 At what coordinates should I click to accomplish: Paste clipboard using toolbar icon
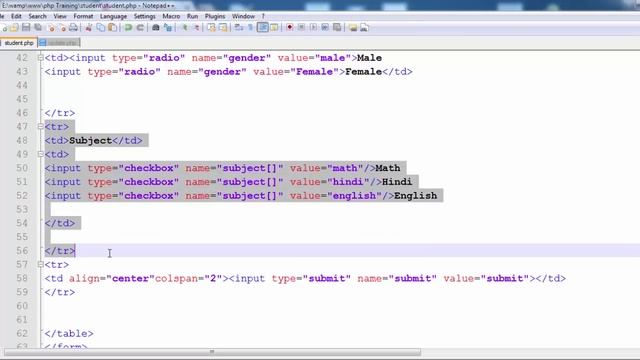coord(112,27)
